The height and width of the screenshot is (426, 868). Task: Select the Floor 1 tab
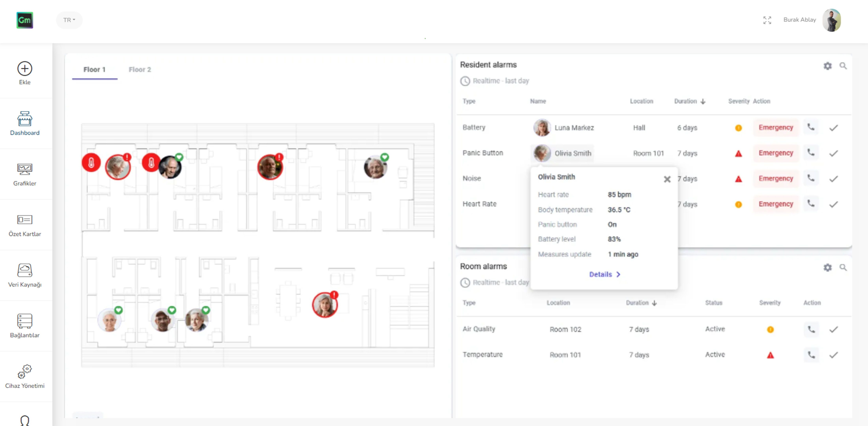point(94,69)
